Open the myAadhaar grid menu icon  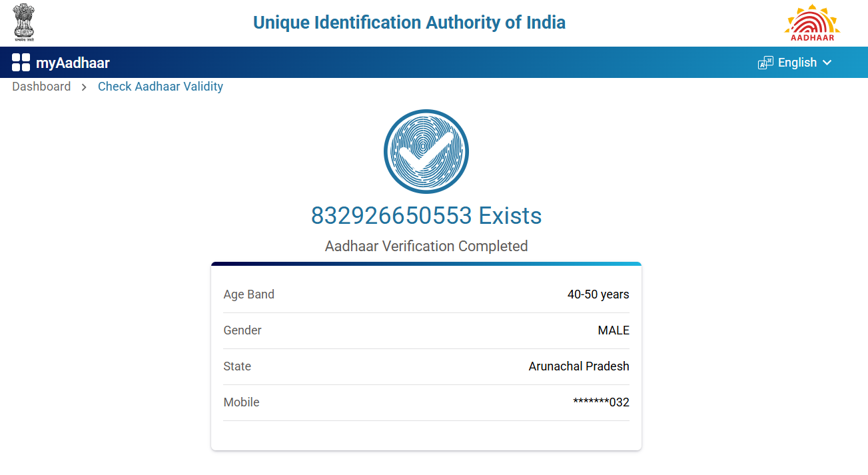pos(21,63)
